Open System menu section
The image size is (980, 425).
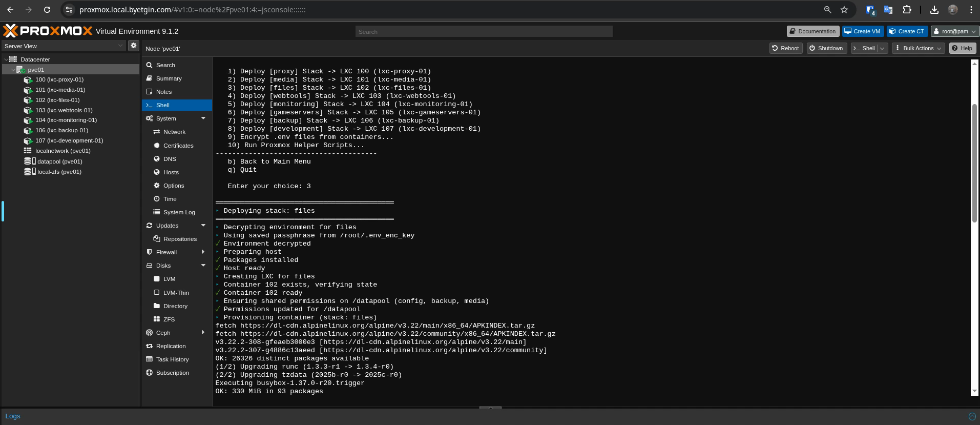coord(165,118)
